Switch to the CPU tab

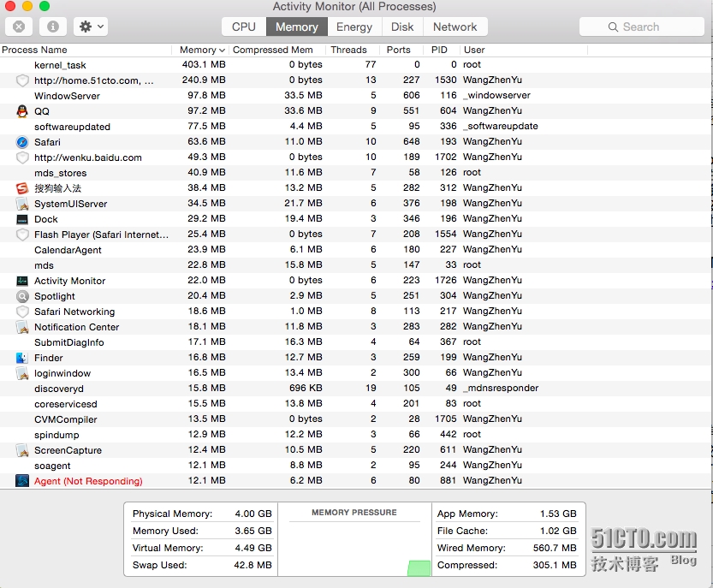244,27
